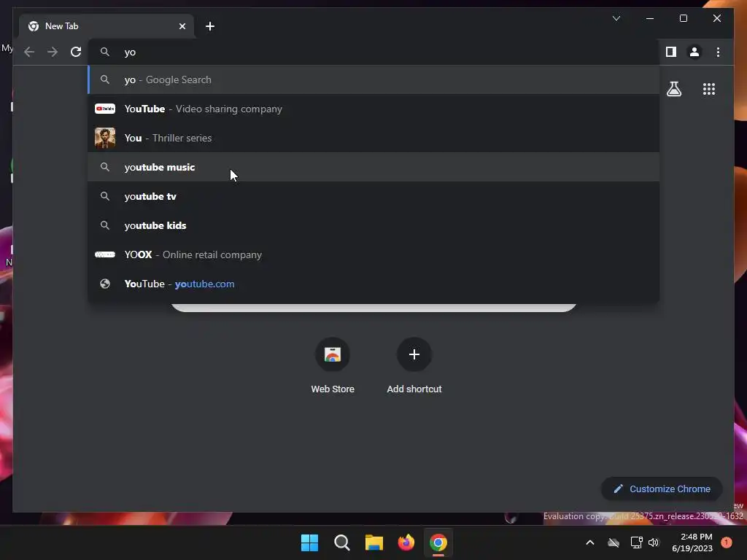
Task: Click the Chrome taskbar icon
Action: 438,542
